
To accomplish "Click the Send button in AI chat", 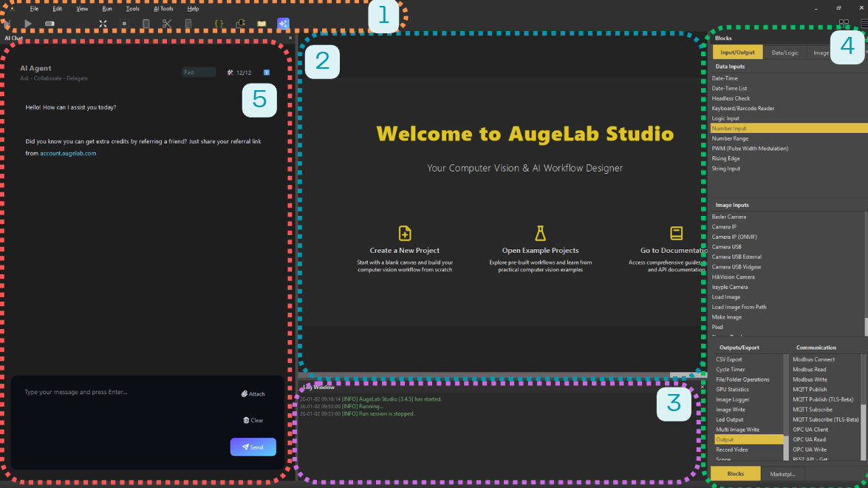I will tap(253, 447).
